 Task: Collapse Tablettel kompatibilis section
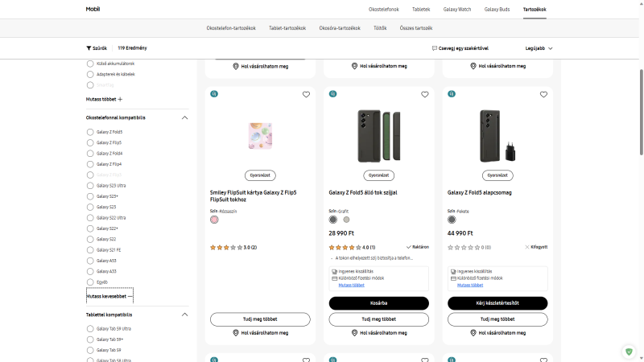pos(184,315)
